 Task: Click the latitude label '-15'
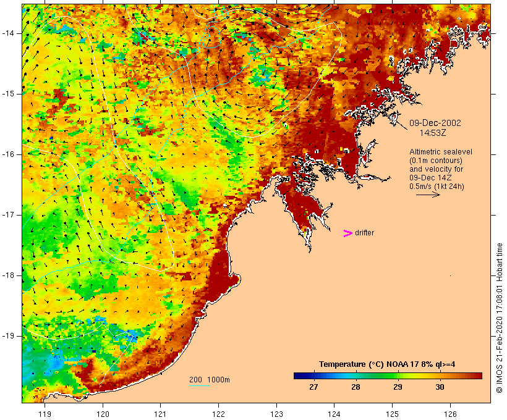coord(7,94)
